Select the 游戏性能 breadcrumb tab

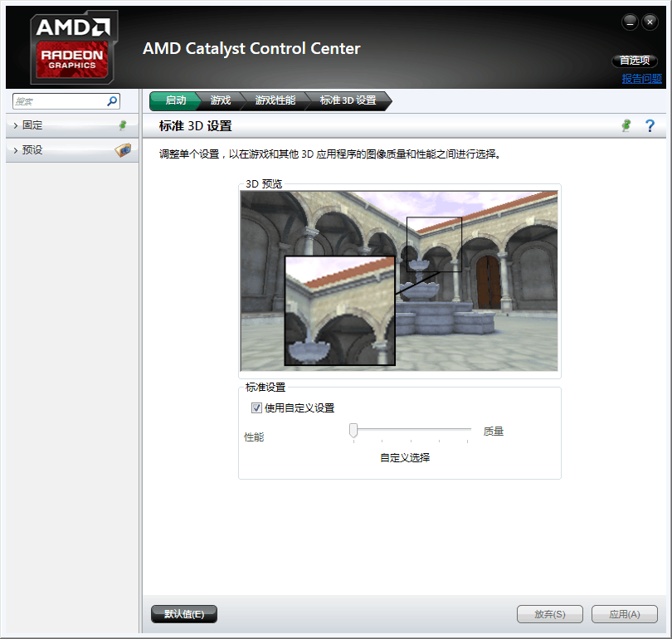coord(275,100)
